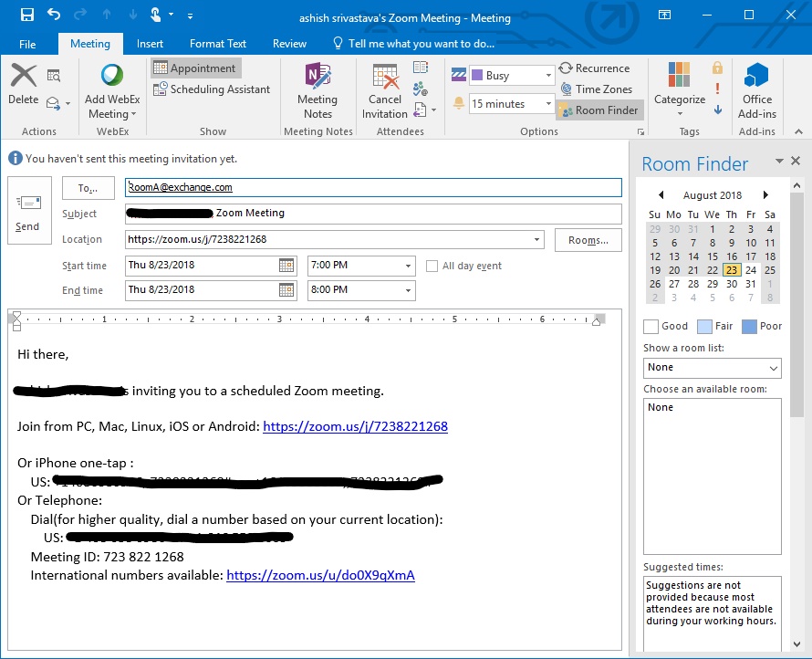Viewport: 812px width, 659px height.
Task: Collapse the ribbon
Action: (x=798, y=132)
